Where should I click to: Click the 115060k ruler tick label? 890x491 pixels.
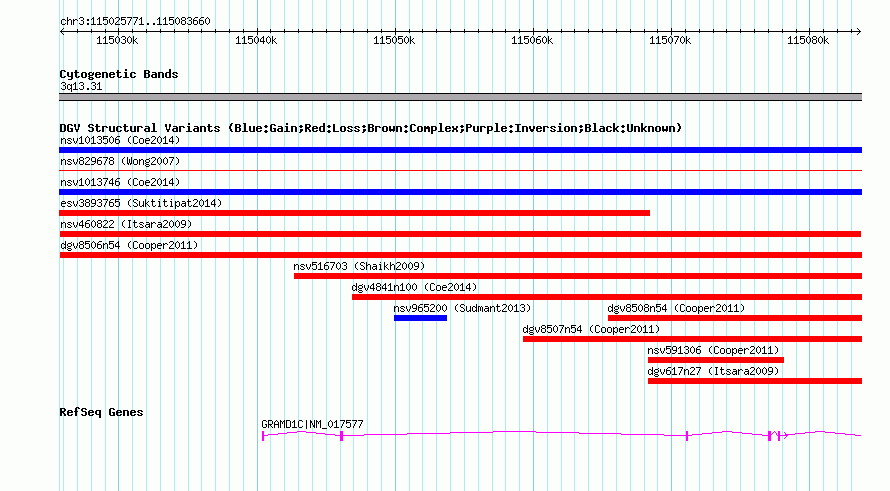[532, 40]
